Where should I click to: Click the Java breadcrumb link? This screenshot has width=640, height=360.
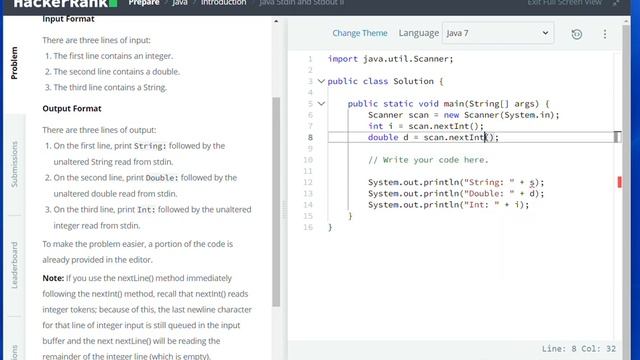[x=180, y=3]
